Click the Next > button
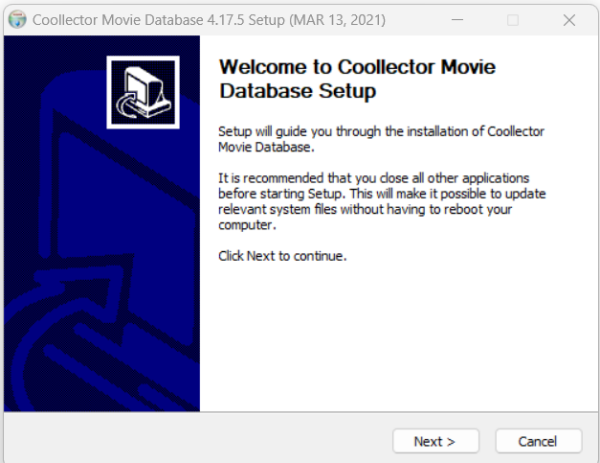Screen dimensions: 600x463 434,441
